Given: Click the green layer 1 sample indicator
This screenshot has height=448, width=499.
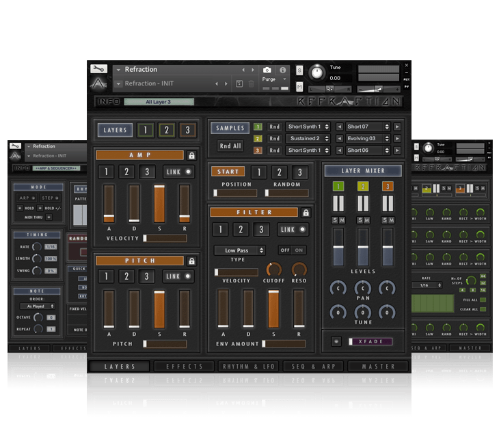Looking at the screenshot, I should (258, 127).
